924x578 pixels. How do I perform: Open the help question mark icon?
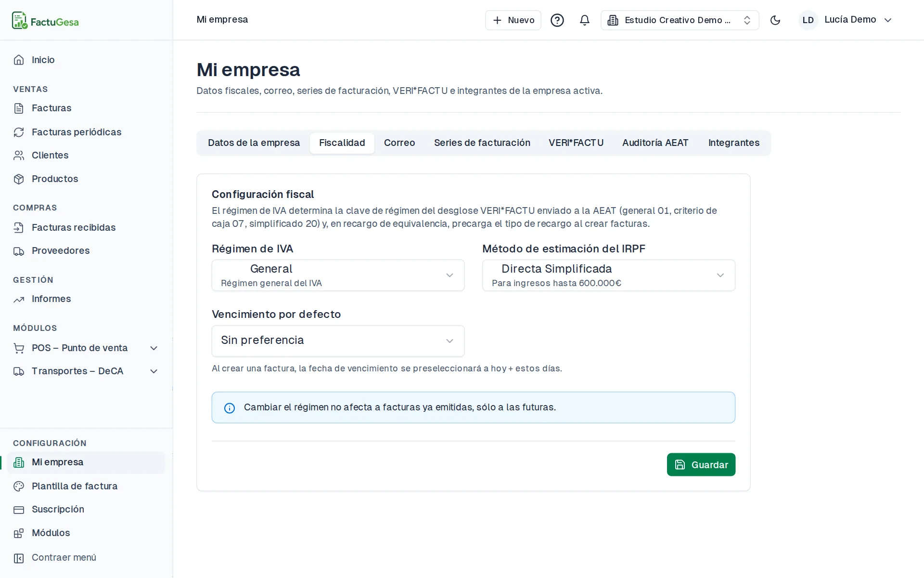click(557, 20)
